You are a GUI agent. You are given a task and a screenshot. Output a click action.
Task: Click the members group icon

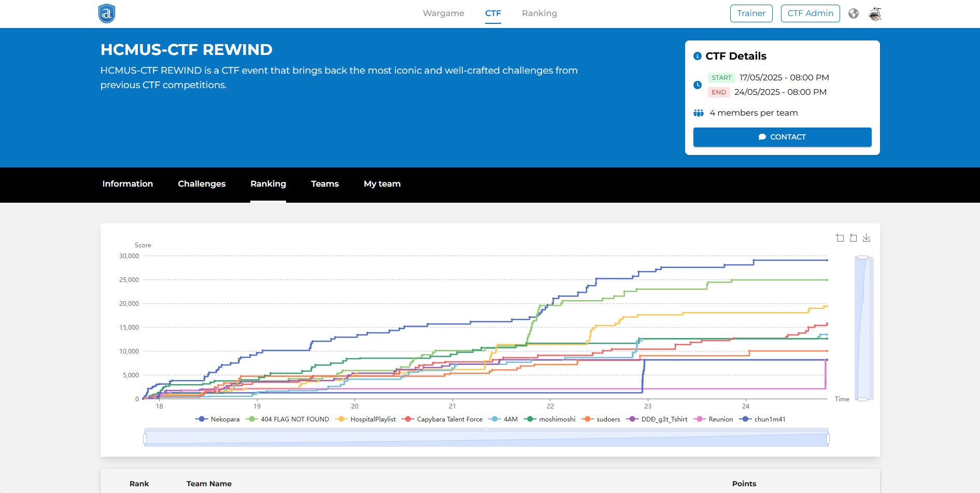tap(699, 113)
